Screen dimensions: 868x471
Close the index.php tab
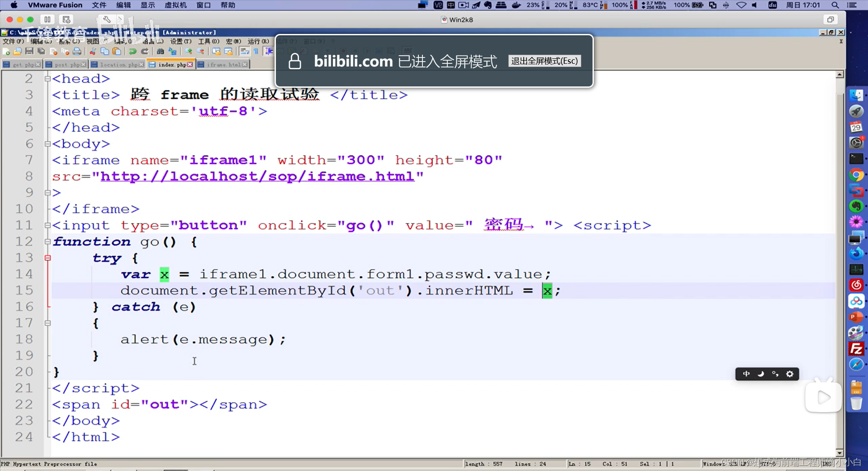click(190, 65)
